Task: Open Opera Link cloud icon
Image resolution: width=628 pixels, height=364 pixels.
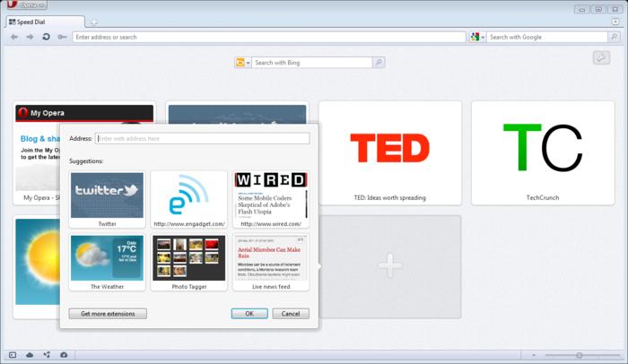Action: (30, 355)
